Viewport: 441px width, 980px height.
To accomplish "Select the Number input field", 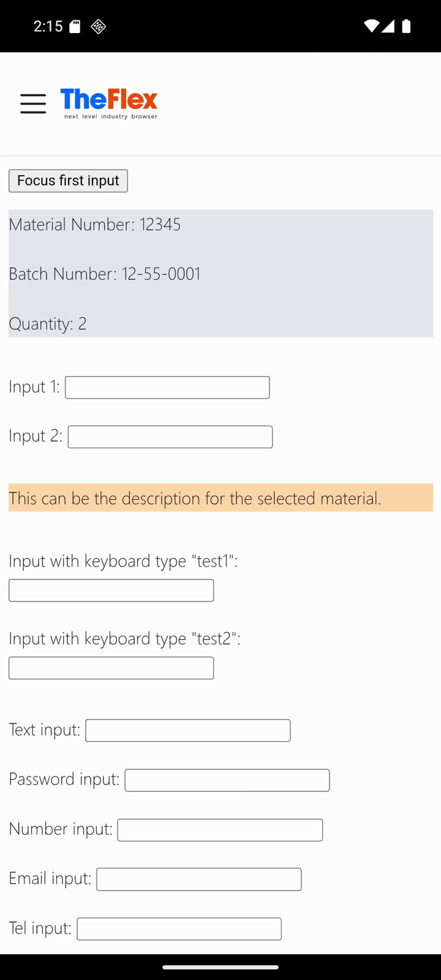I will tap(219, 829).
